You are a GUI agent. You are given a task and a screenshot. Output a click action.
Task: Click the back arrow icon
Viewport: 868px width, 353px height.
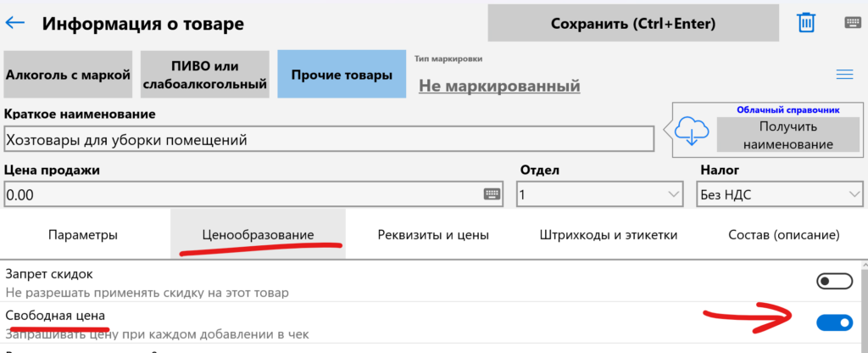[x=15, y=24]
